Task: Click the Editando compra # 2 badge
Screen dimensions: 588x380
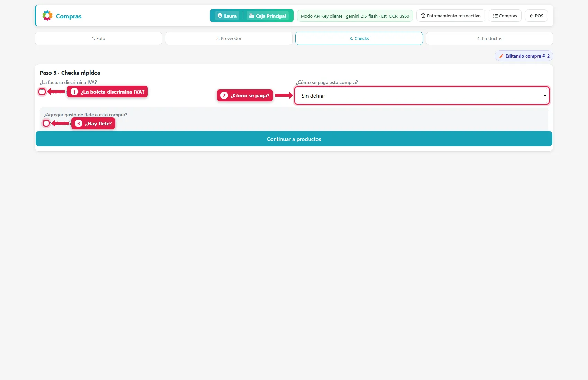Action: pos(524,56)
